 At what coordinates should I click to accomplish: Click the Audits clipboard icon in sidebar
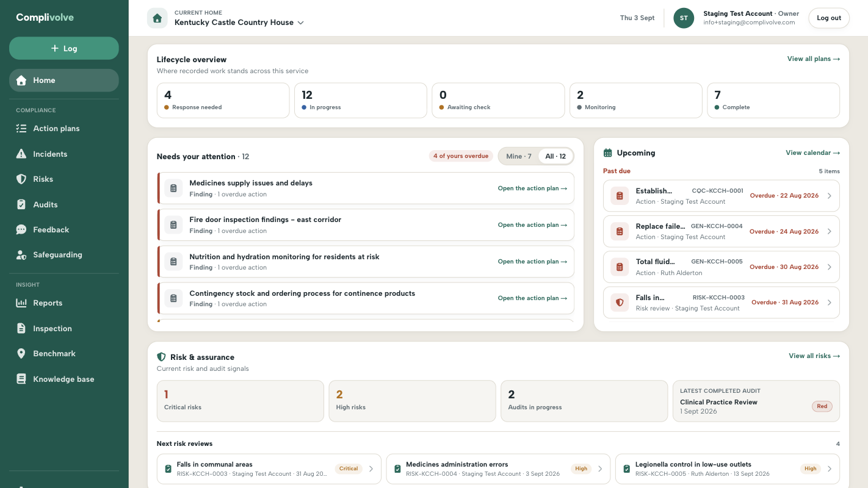tap(21, 205)
